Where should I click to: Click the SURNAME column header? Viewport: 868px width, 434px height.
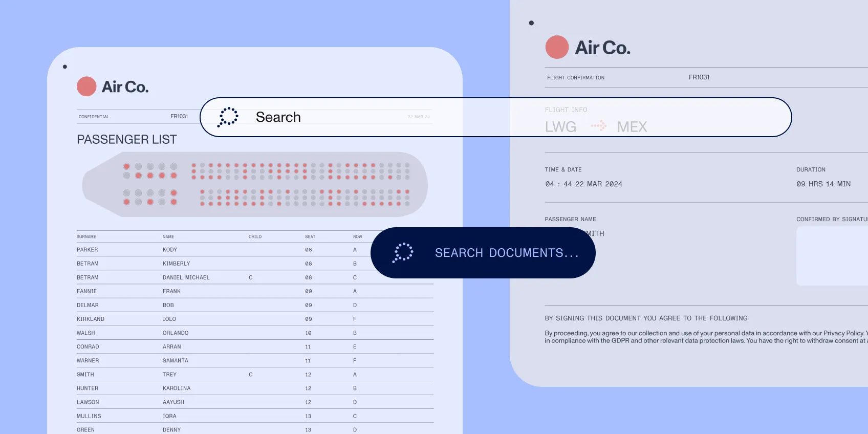(x=86, y=237)
